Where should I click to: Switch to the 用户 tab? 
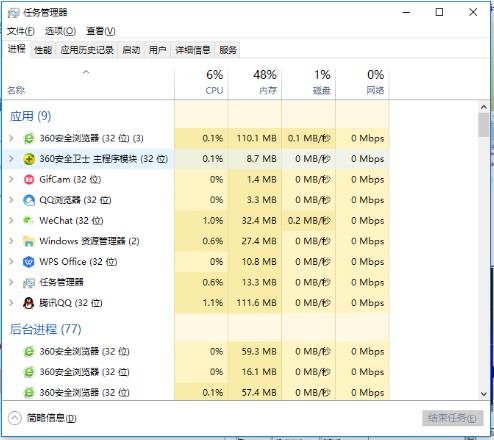(157, 50)
